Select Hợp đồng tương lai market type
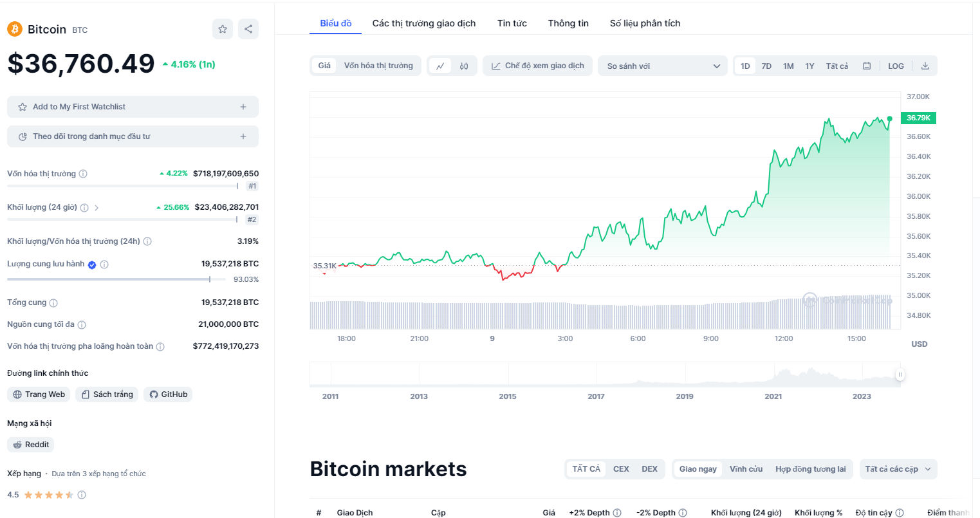The width and height of the screenshot is (980, 518). coord(811,469)
